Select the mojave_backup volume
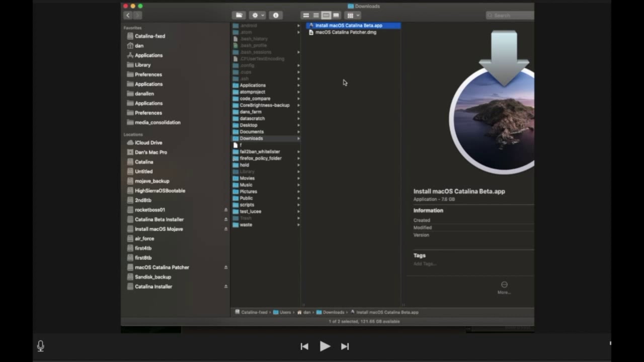The width and height of the screenshot is (644, 362). click(152, 181)
